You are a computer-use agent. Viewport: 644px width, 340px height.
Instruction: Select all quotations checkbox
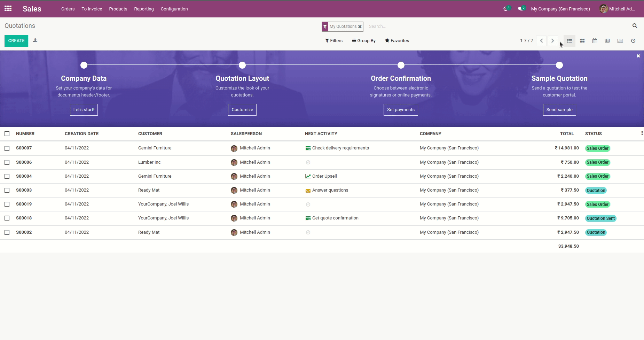pyautogui.click(x=7, y=134)
